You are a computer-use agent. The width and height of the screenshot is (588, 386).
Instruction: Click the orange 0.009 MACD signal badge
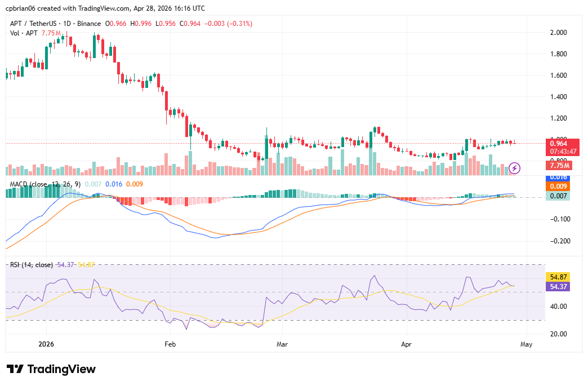(558, 186)
